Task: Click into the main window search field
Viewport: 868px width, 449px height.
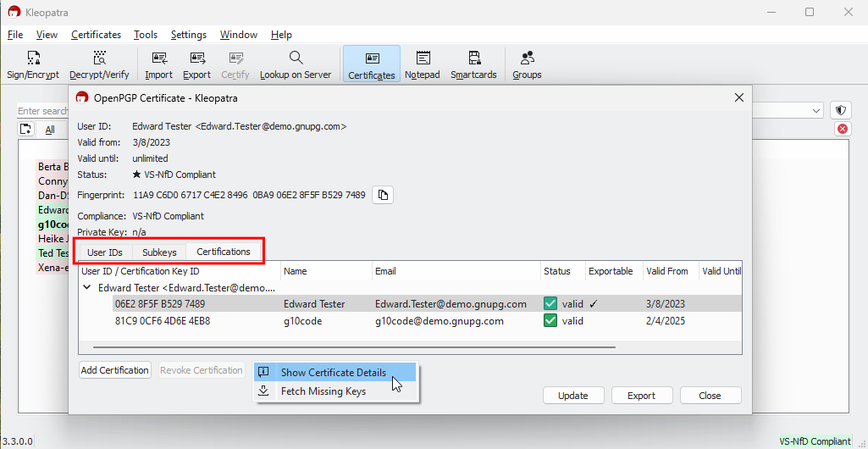Action: pyautogui.click(x=43, y=111)
